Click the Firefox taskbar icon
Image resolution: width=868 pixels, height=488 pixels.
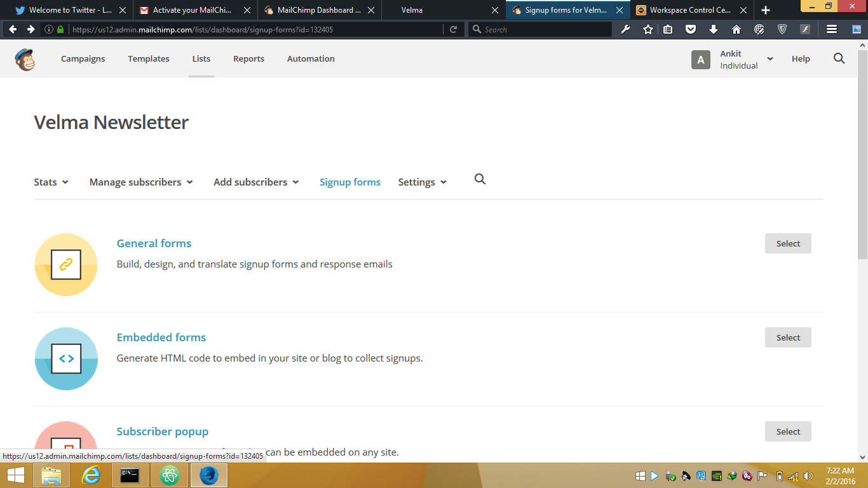209,475
